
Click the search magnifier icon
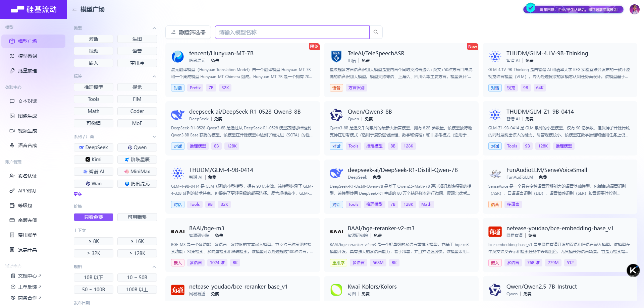click(x=376, y=32)
